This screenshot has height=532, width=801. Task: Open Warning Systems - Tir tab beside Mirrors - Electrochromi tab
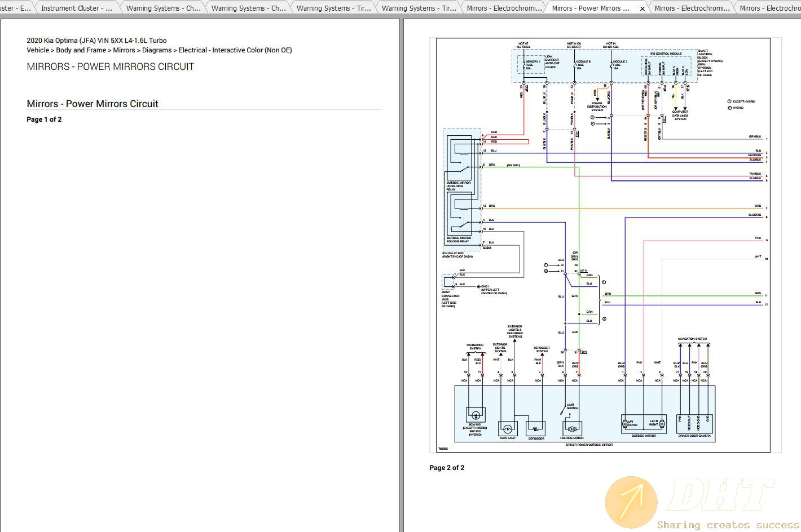[x=419, y=8]
